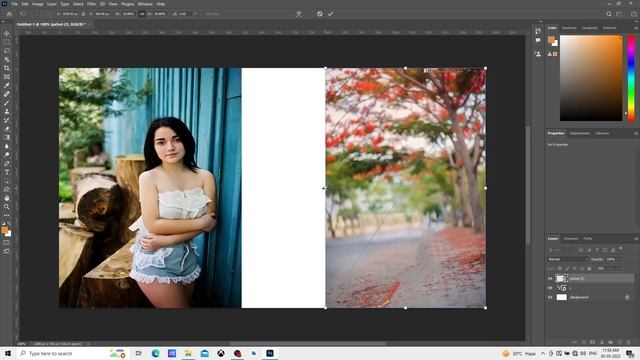Select the Crop tool
The height and width of the screenshot is (360, 640).
[7, 68]
